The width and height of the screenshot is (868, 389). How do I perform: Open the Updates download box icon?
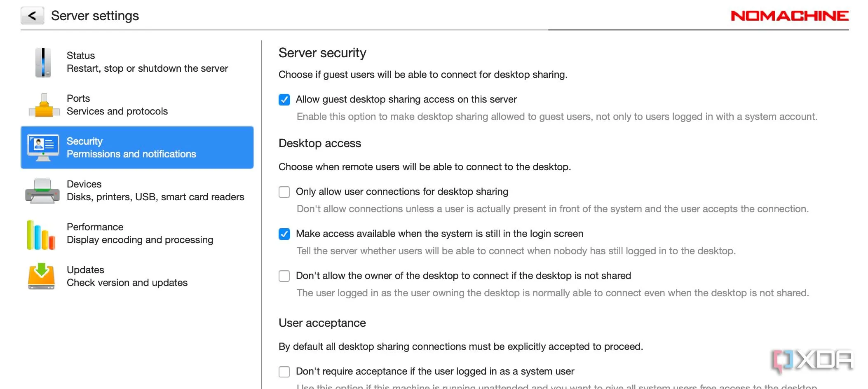click(x=41, y=276)
